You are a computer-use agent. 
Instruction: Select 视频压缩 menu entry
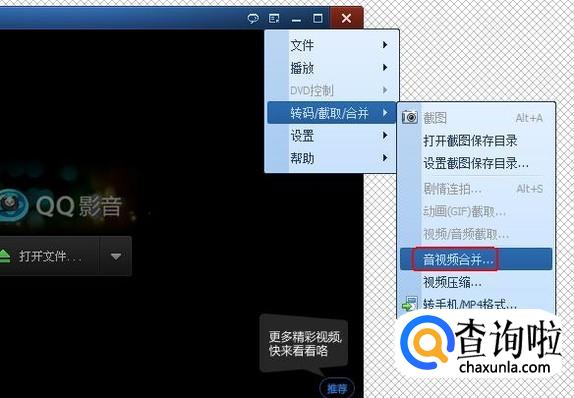[476, 282]
